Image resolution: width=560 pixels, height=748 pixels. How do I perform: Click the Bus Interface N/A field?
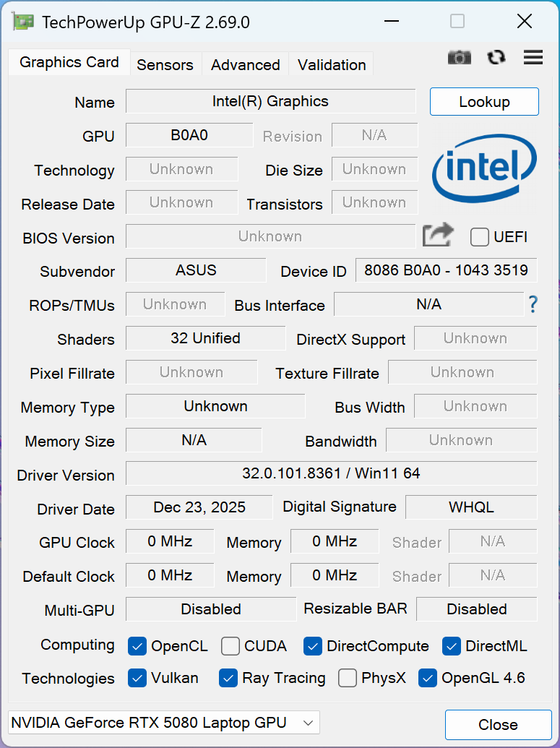[428, 304]
